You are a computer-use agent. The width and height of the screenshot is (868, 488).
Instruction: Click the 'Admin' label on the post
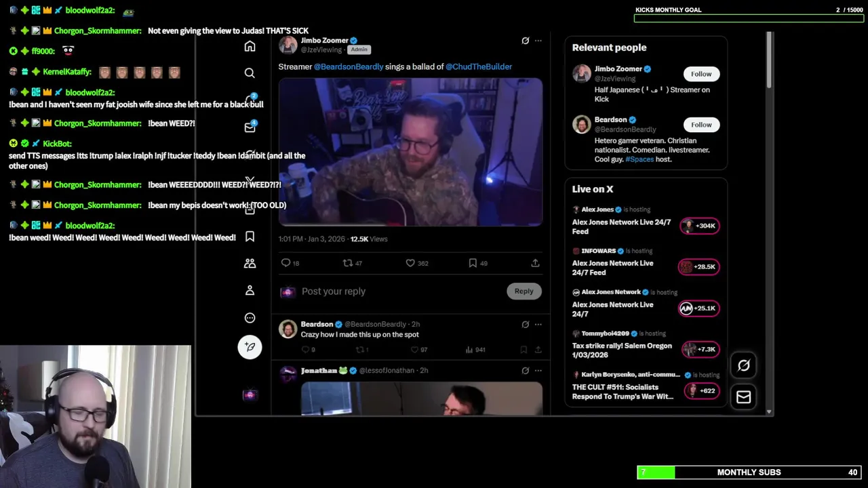pyautogui.click(x=359, y=49)
